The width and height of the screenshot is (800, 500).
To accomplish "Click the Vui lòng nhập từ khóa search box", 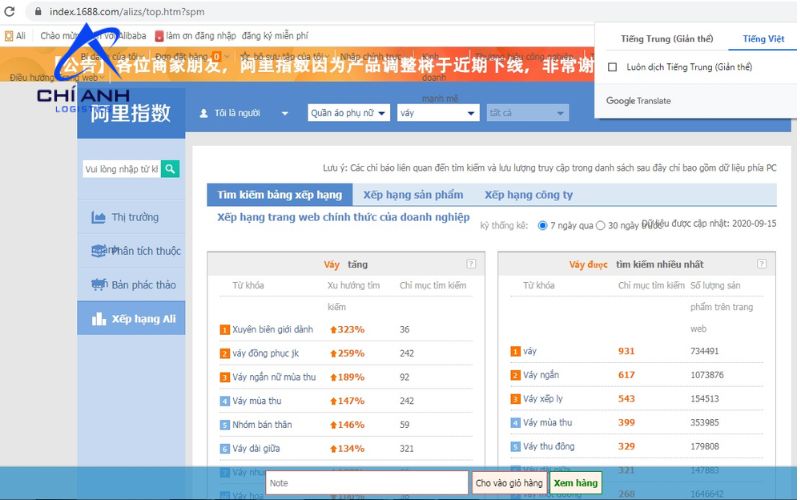I will [x=121, y=169].
